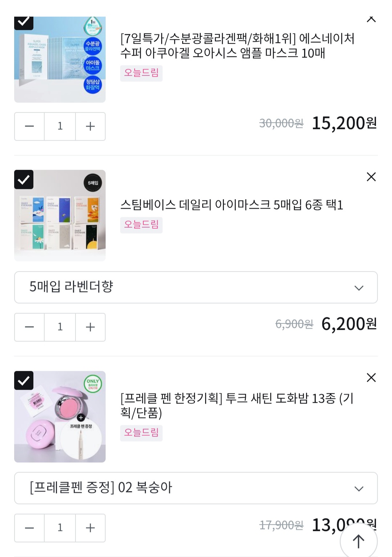Image resolution: width=392 pixels, height=557 pixels.
Task: Click the eye mask quantity number field
Action: point(60,327)
